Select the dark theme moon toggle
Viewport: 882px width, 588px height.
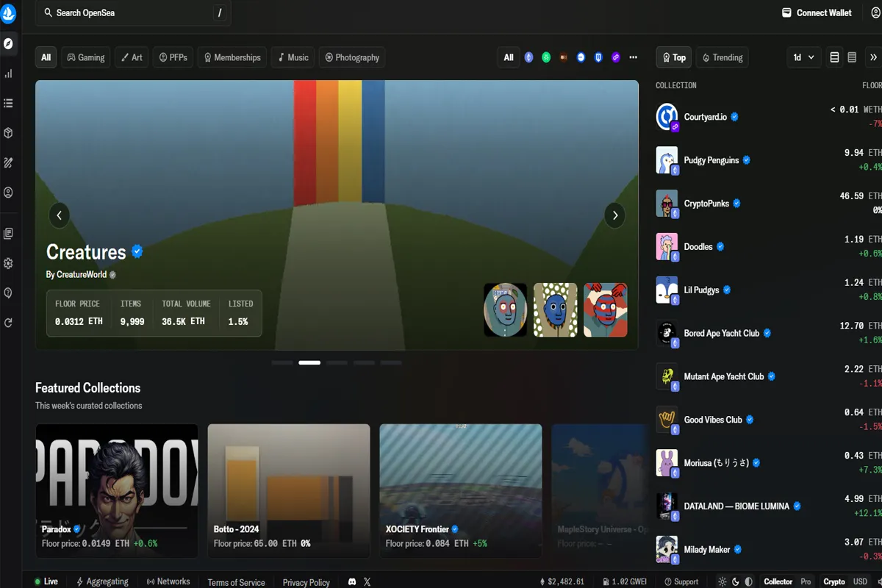click(x=735, y=581)
